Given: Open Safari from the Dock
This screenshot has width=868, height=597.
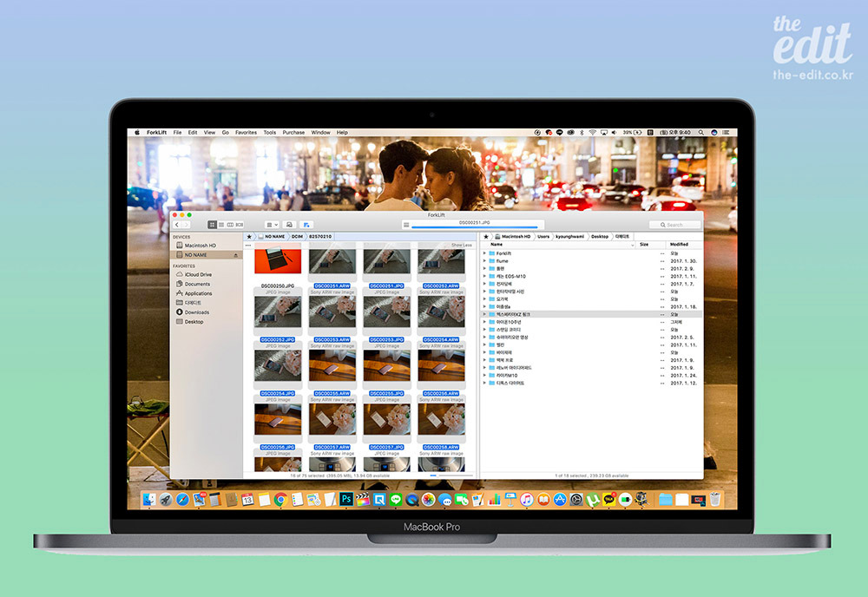Looking at the screenshot, I should click(182, 500).
